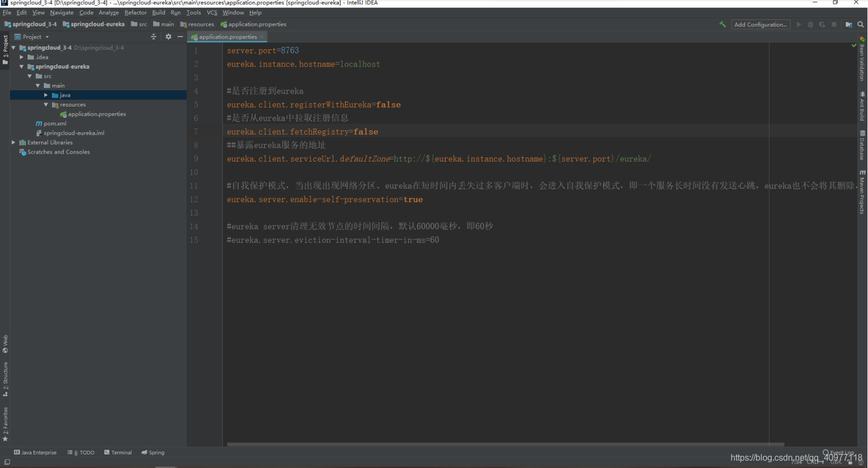Open the Terminal tool window

[118, 452]
